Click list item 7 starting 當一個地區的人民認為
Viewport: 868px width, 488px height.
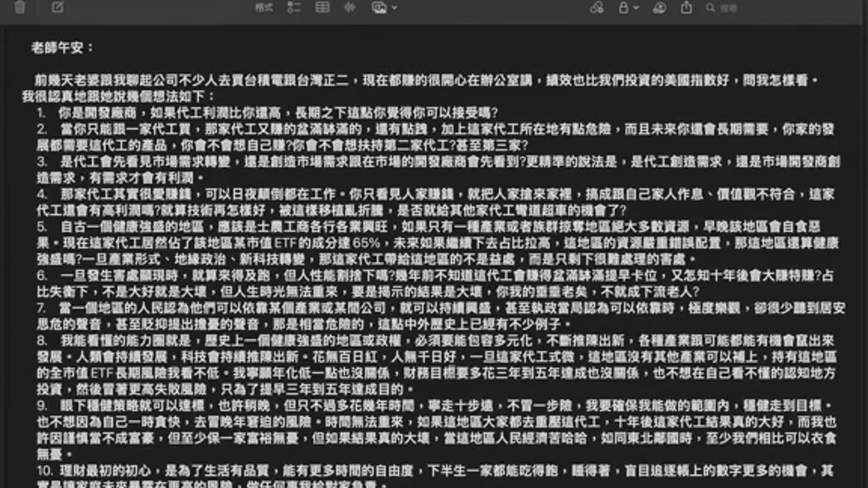[441, 316]
